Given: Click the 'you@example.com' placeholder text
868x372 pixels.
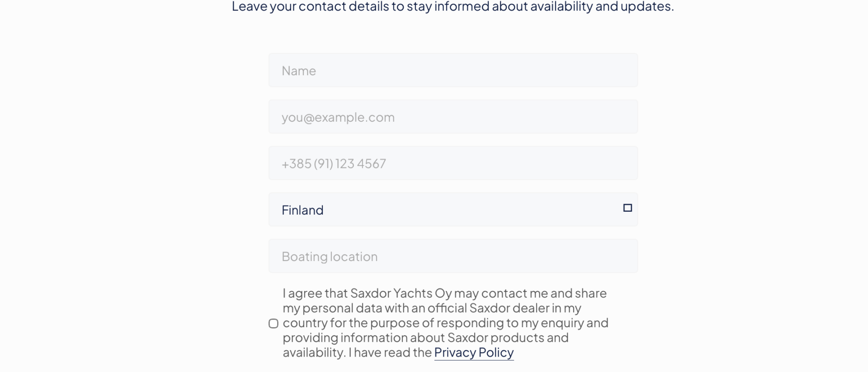Looking at the screenshot, I should [338, 118].
